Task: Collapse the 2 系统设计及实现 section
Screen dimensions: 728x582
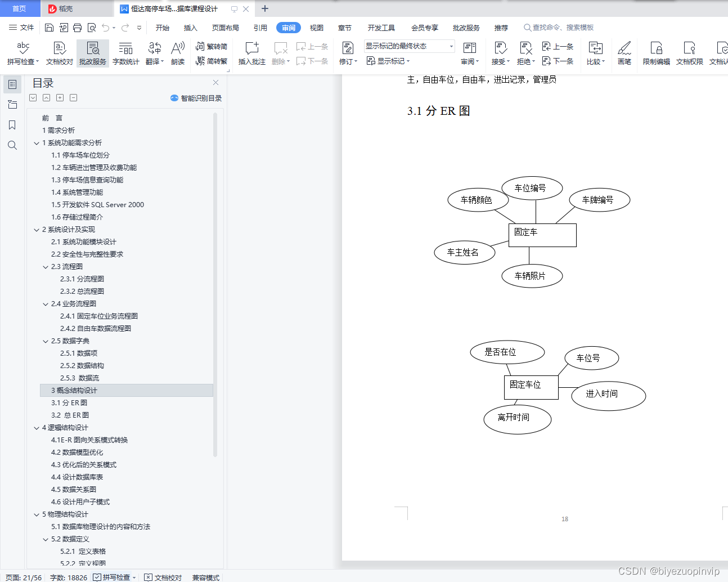Action: [x=37, y=230]
